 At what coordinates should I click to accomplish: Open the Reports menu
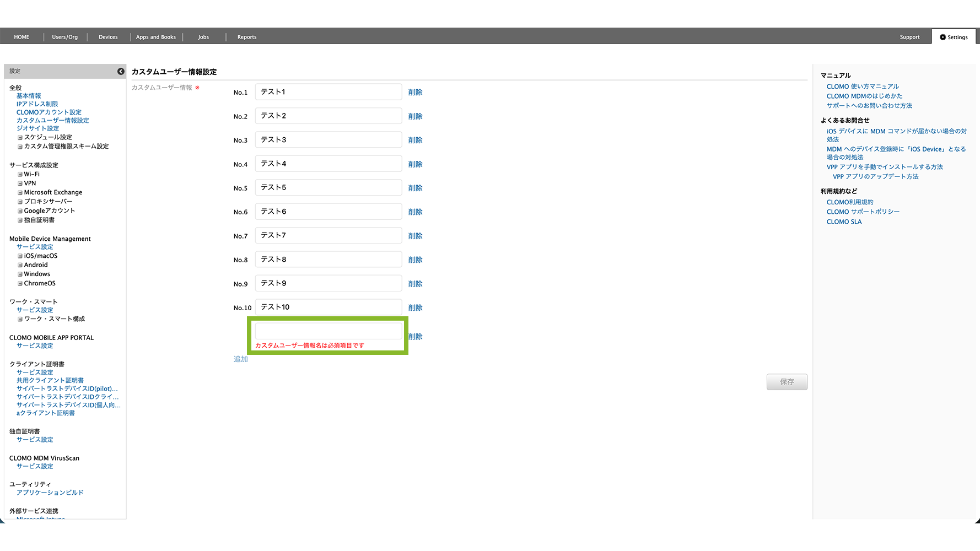247,37
